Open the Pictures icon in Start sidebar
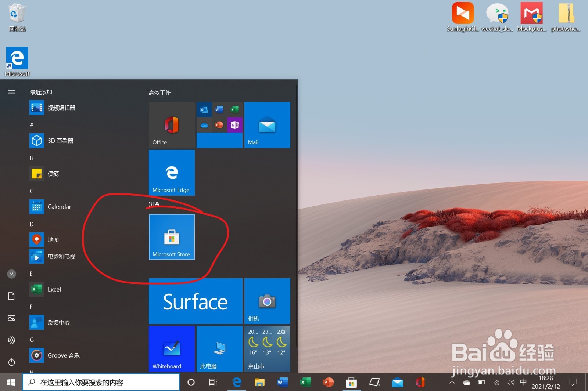The height and width of the screenshot is (391, 588). click(12, 318)
